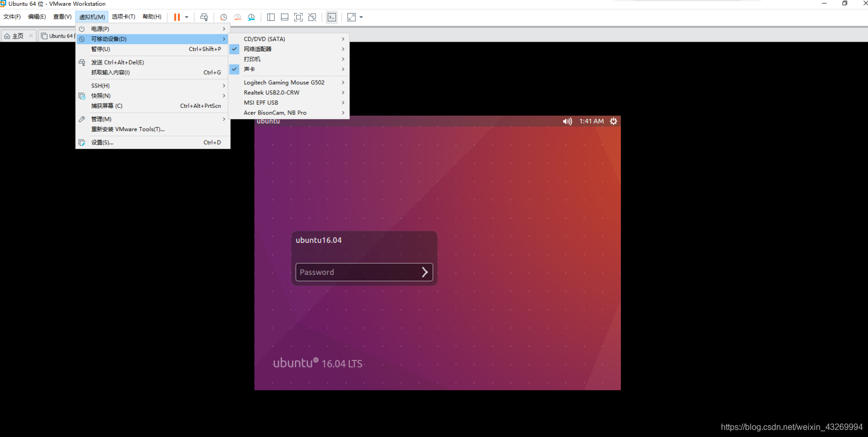868x437 pixels.
Task: Open the 帮助(H) menu
Action: click(152, 17)
